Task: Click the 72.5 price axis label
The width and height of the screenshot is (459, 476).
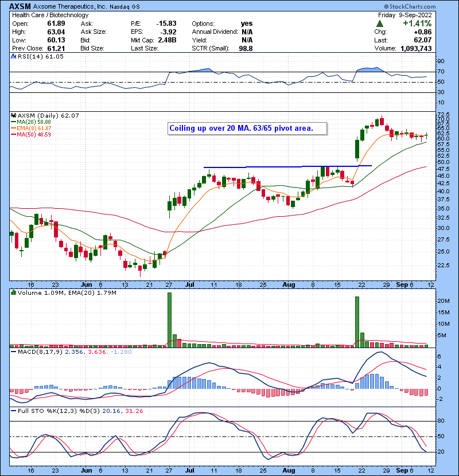Action: tap(444, 114)
